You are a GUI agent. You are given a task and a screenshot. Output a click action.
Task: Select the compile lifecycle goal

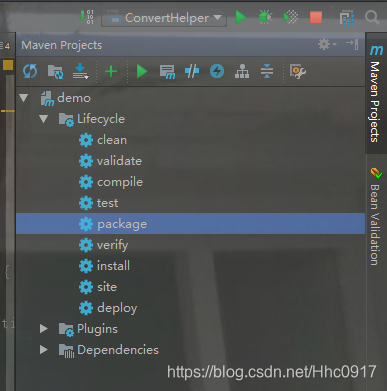coord(120,182)
